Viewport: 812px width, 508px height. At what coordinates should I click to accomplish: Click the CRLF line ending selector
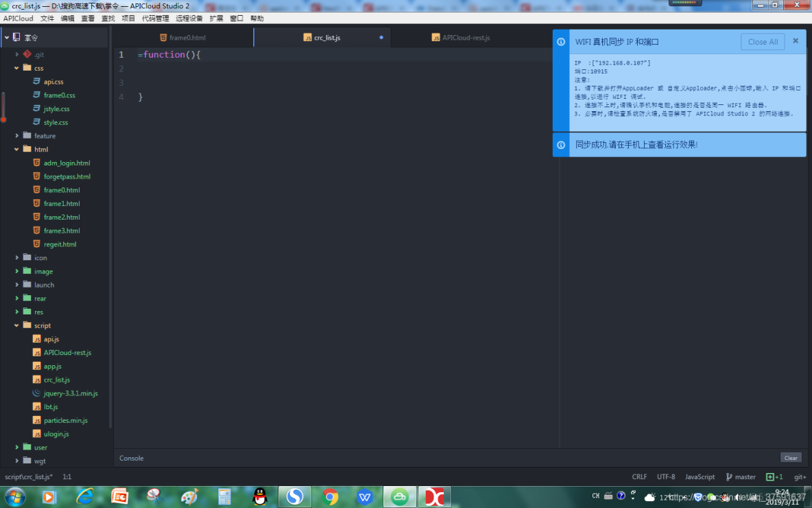coord(639,477)
